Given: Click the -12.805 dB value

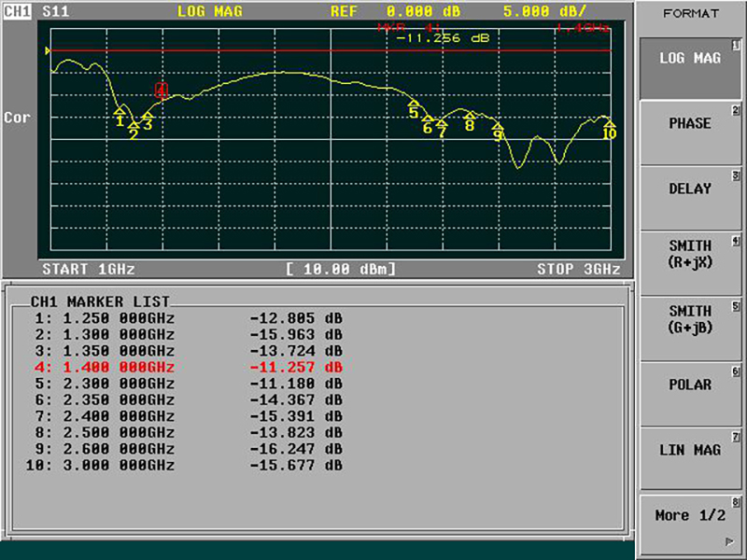Looking at the screenshot, I should pyautogui.click(x=296, y=318).
